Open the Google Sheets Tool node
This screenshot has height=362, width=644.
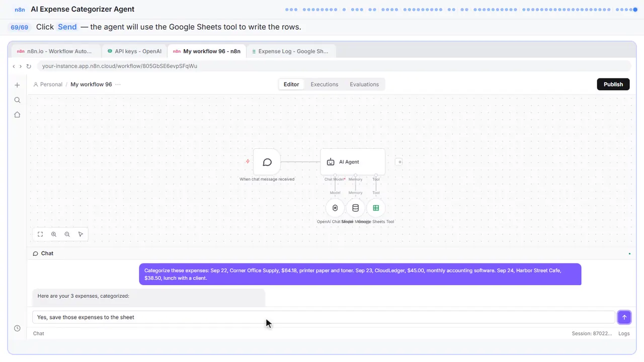coord(376,208)
